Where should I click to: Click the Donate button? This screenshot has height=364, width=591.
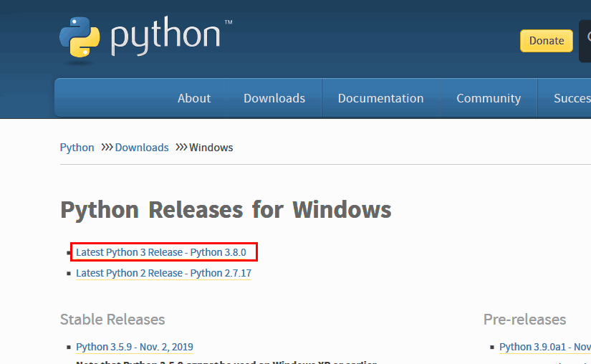(x=546, y=41)
